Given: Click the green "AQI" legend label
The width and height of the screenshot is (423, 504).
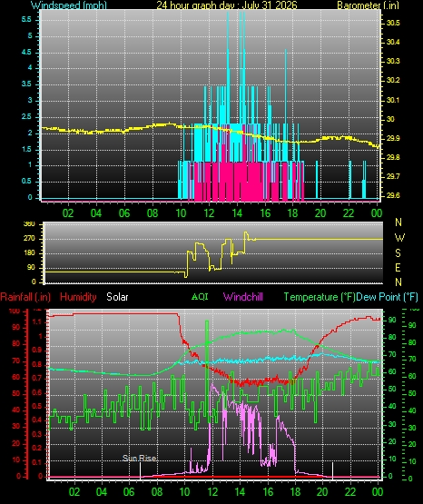Looking at the screenshot, I should 200,296.
